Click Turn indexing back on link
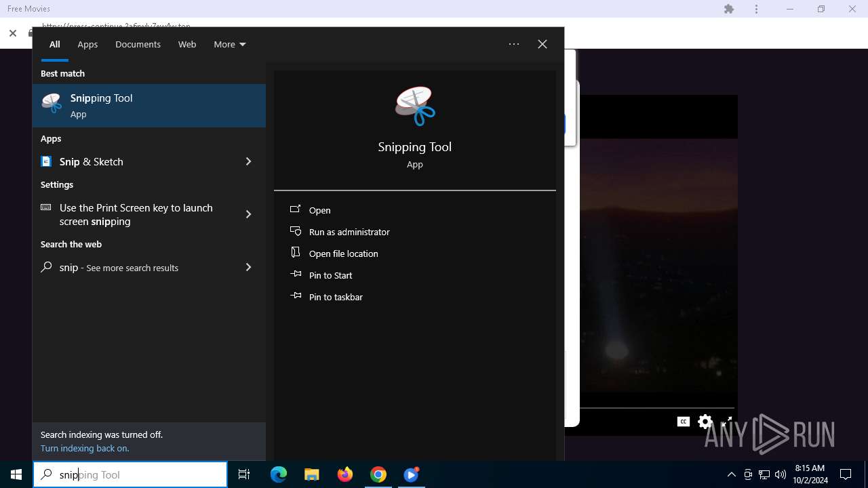The width and height of the screenshot is (868, 488). coord(85,448)
